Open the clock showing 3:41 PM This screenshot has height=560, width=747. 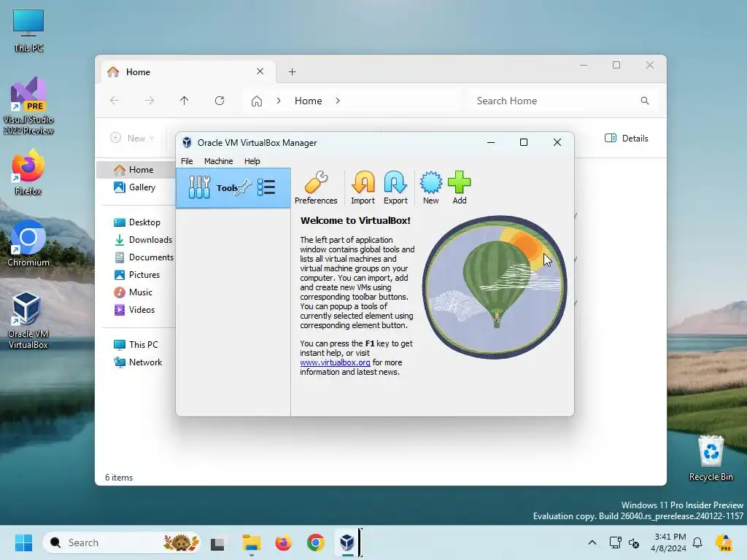pyautogui.click(x=669, y=542)
